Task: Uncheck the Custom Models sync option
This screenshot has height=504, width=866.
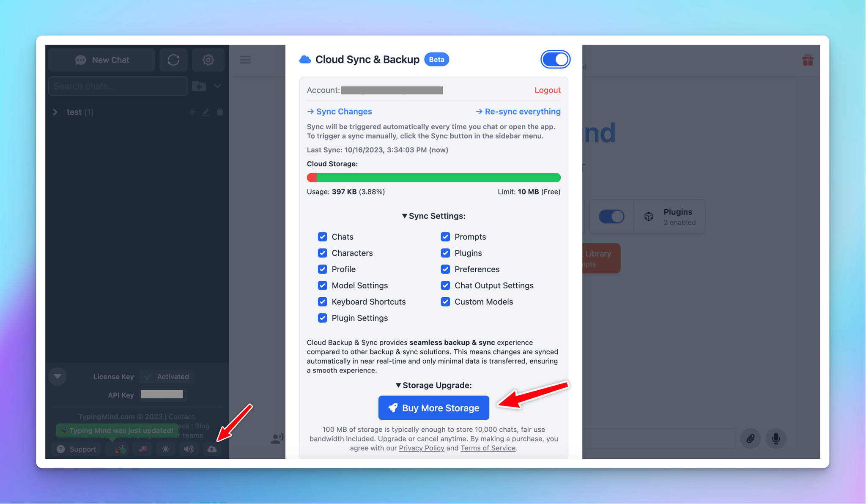Action: click(445, 302)
